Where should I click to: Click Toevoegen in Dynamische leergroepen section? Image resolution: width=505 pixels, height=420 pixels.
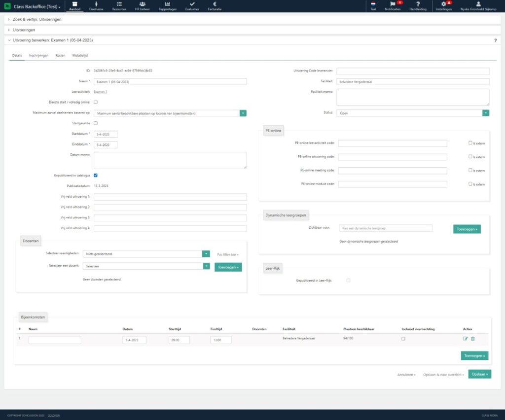tap(467, 229)
